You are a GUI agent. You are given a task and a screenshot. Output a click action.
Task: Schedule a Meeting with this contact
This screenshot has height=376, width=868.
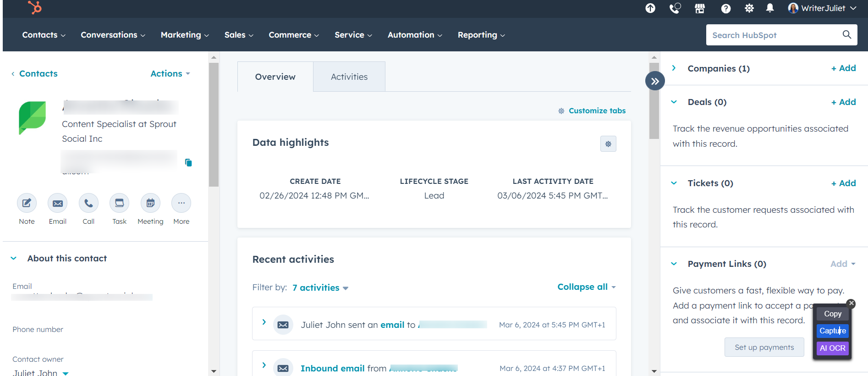(x=150, y=203)
